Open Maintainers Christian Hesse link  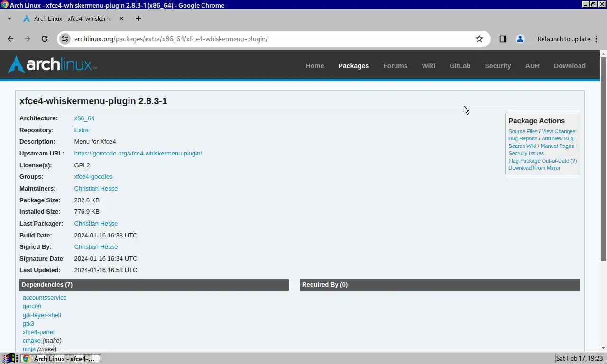click(96, 188)
